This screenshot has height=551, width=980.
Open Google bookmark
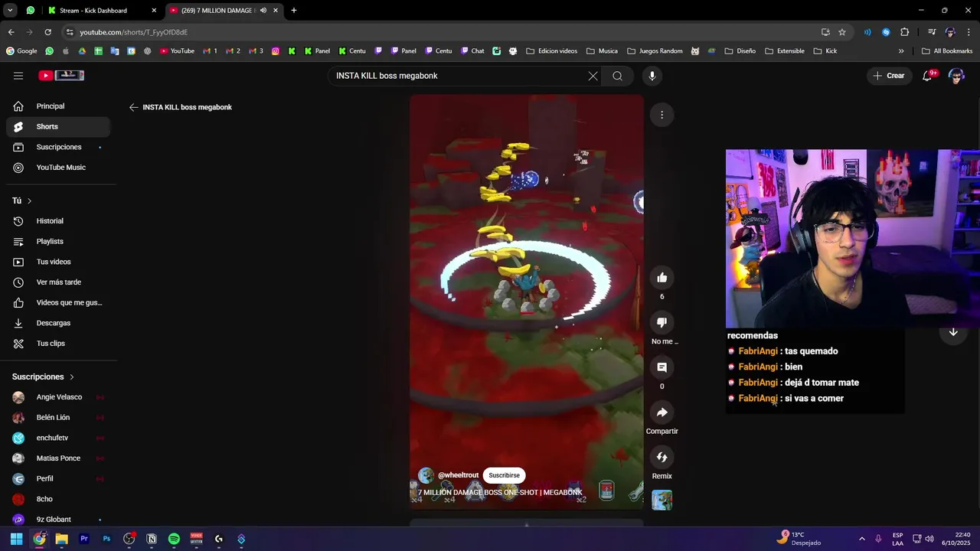(x=21, y=51)
